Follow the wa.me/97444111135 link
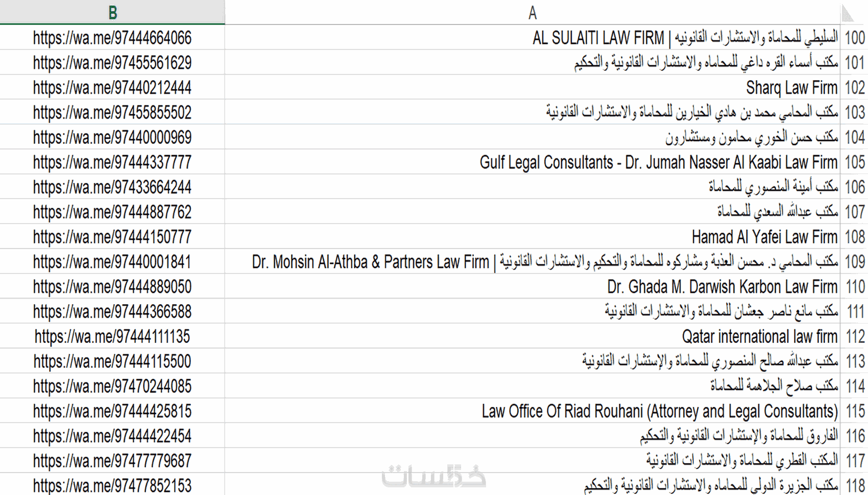Image resolution: width=868 pixels, height=495 pixels. 112,336
